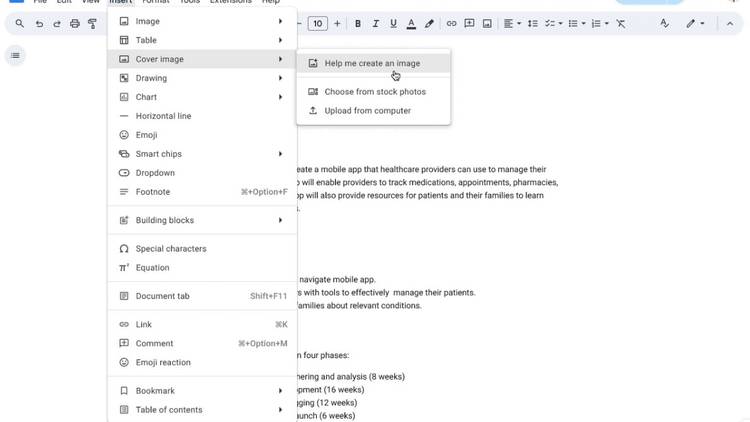This screenshot has height=422, width=750.
Task: Select the paint format roller icon
Action: (x=92, y=23)
